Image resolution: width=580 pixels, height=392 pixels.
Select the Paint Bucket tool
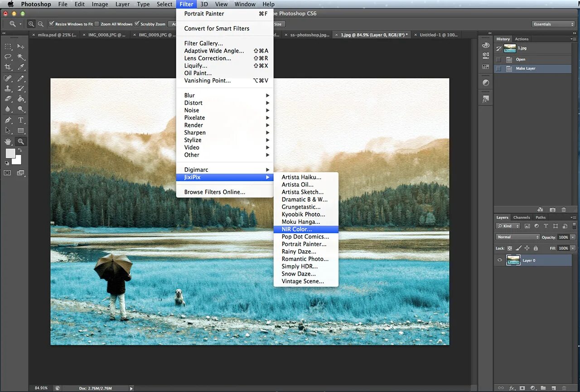(21, 99)
